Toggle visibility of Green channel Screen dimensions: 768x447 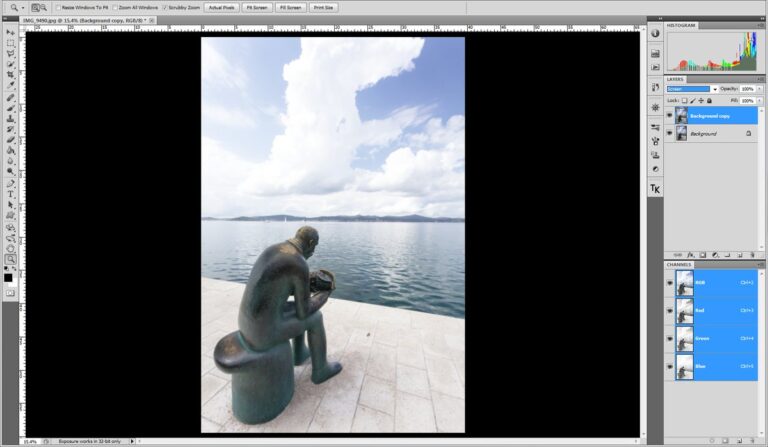[670, 338]
